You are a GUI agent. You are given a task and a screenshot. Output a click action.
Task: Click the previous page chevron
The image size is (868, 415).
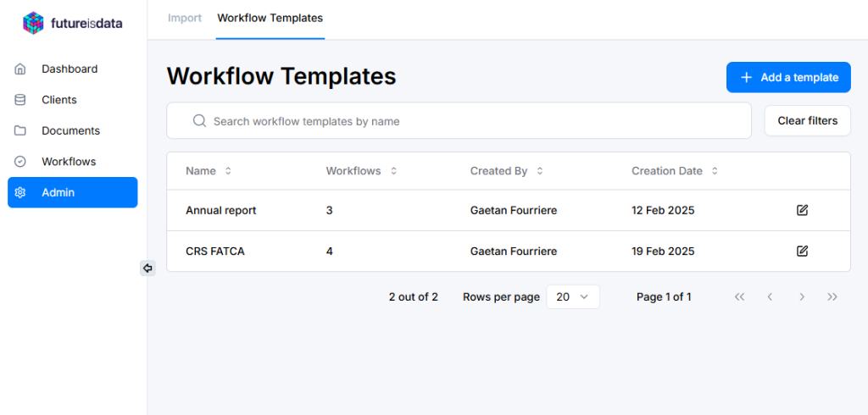[770, 296]
